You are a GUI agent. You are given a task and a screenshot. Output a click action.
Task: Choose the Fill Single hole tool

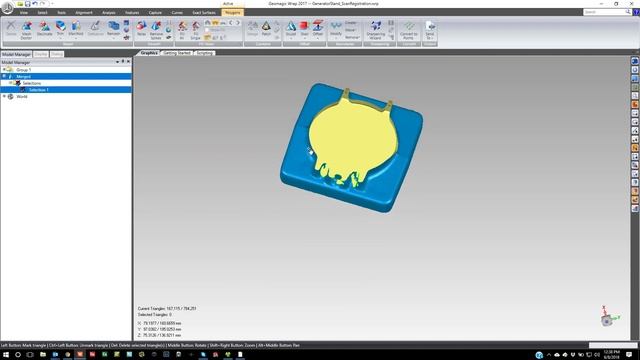coord(196,31)
